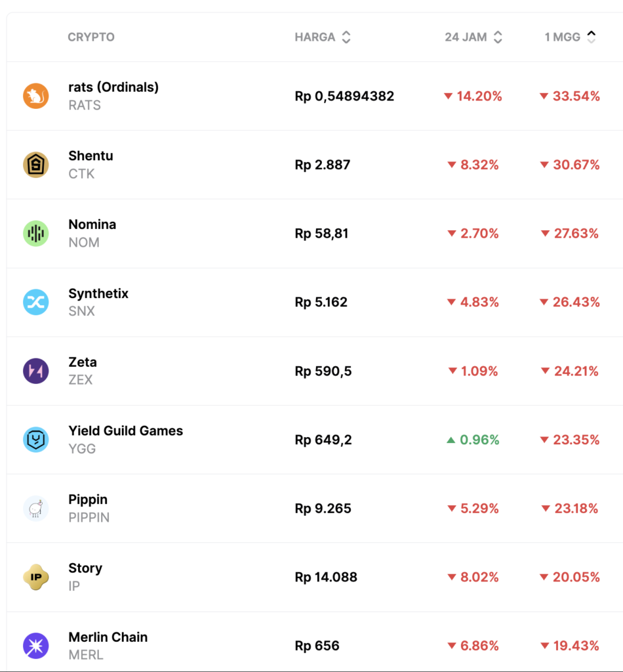The image size is (623, 672).
Task: Click the CRYPTO column header
Action: click(91, 37)
